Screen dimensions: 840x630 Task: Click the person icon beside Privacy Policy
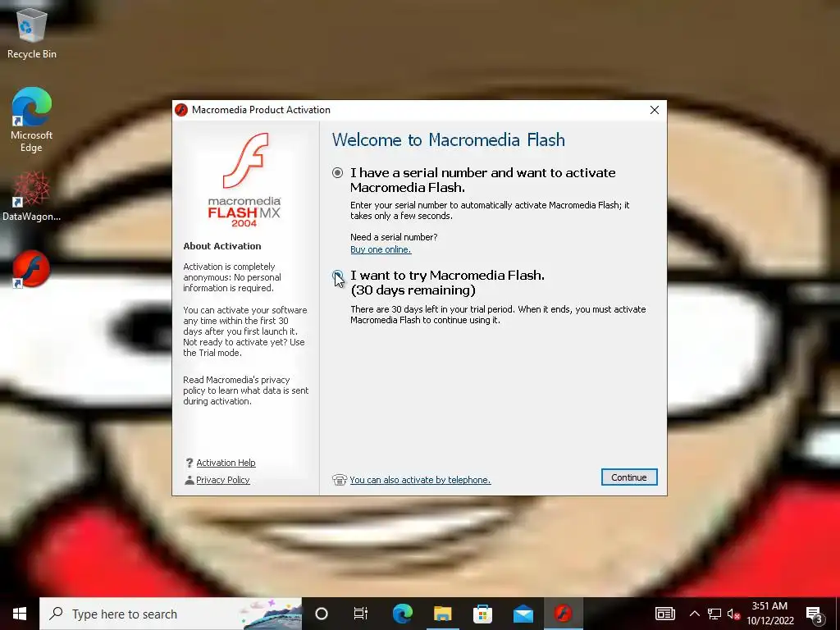click(x=189, y=480)
